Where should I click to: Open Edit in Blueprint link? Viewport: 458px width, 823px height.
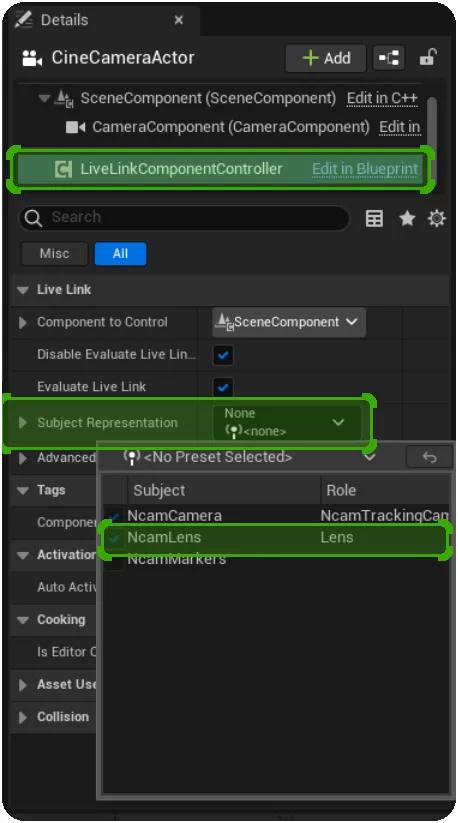[365, 169]
